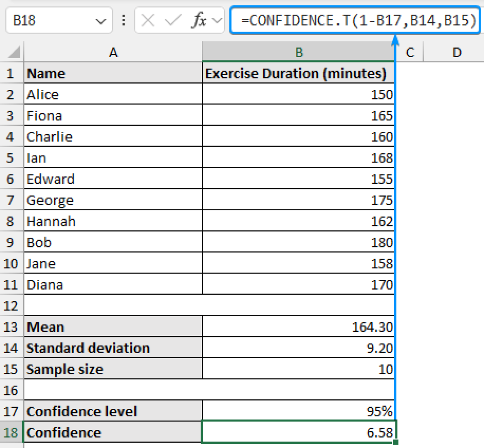The width and height of the screenshot is (484, 448).
Task: Click inside the formula bar
Action: (331, 20)
